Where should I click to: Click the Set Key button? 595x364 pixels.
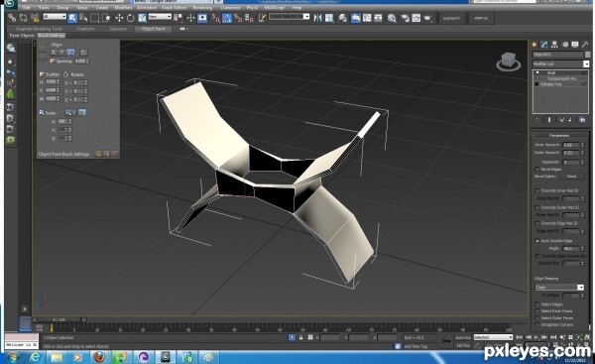463,345
